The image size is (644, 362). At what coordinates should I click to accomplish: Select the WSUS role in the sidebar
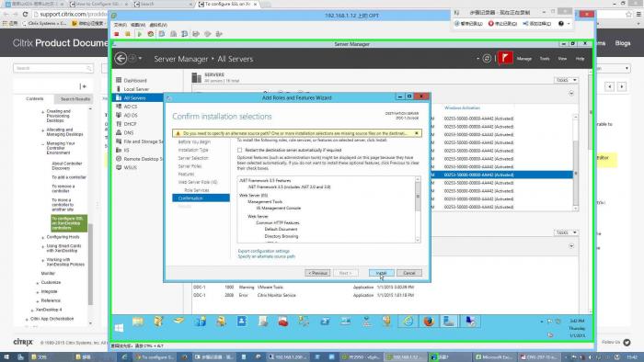(131, 167)
